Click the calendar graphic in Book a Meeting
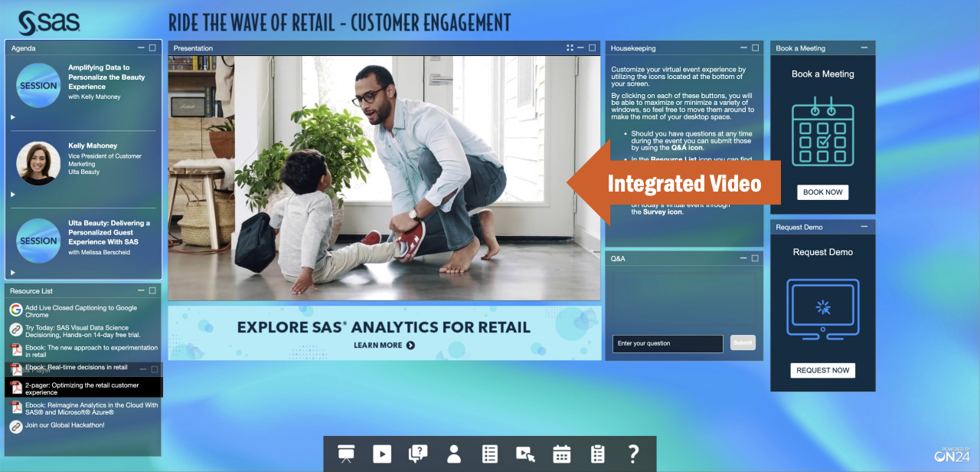Viewport: 980px width, 472px height. [x=822, y=132]
